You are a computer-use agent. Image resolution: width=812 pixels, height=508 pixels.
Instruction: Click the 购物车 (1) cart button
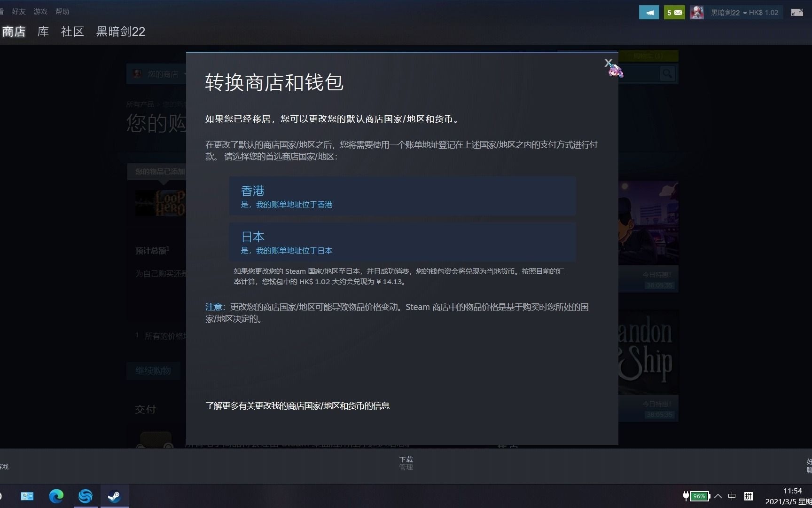pos(648,56)
